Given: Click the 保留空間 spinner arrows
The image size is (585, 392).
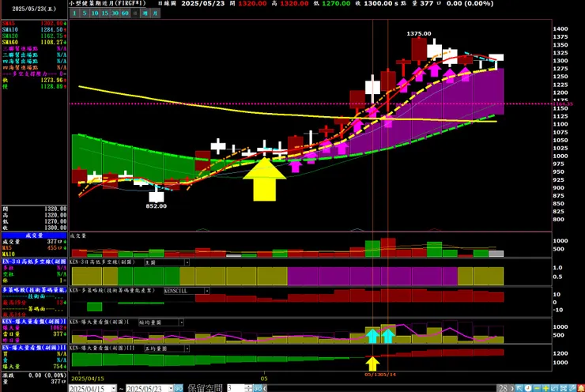Looking at the screenshot, I should 249,388.
